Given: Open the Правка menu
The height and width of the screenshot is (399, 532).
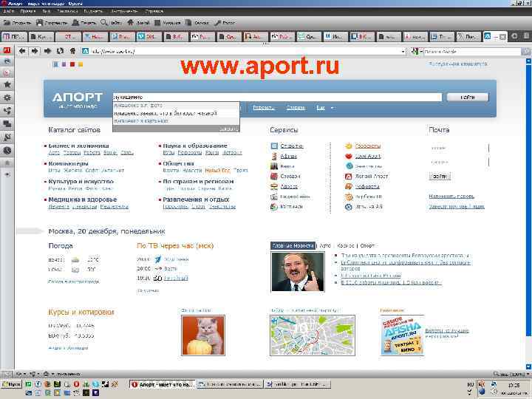Looking at the screenshot, I should point(28,11).
